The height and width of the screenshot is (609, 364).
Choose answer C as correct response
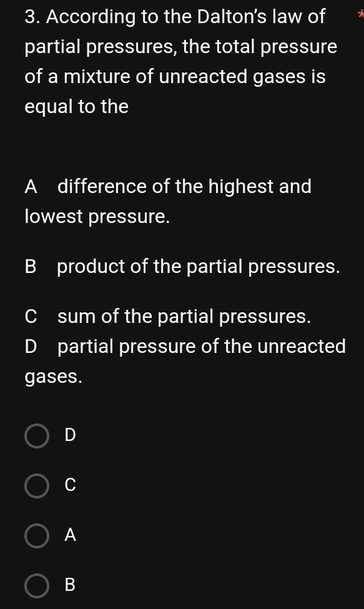[x=37, y=485]
